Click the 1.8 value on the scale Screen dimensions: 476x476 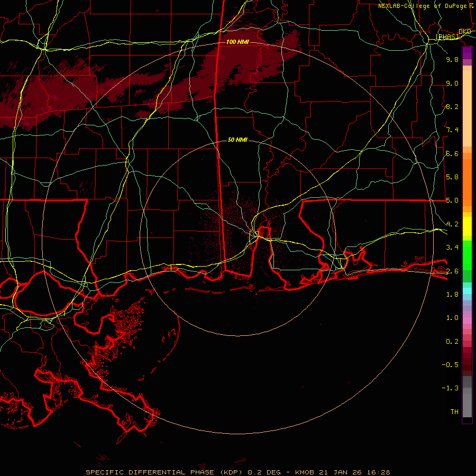coord(452,295)
